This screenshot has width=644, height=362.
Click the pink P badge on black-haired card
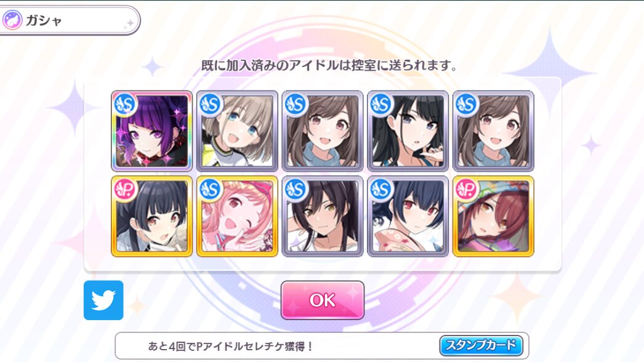tap(124, 189)
